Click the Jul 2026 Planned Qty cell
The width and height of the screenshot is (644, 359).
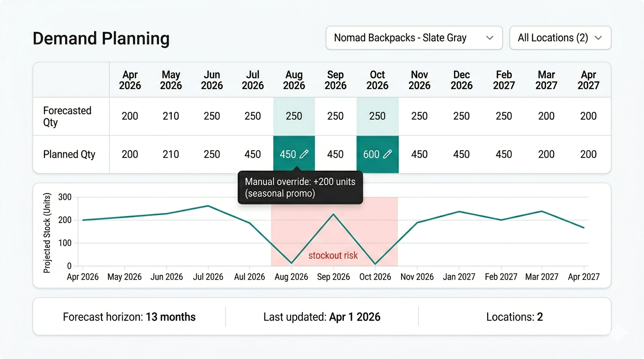tap(253, 154)
